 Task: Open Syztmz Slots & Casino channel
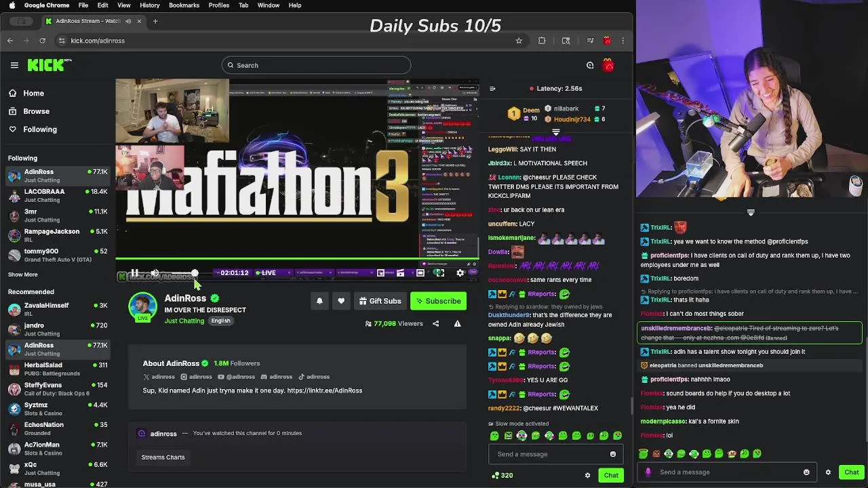click(x=58, y=409)
